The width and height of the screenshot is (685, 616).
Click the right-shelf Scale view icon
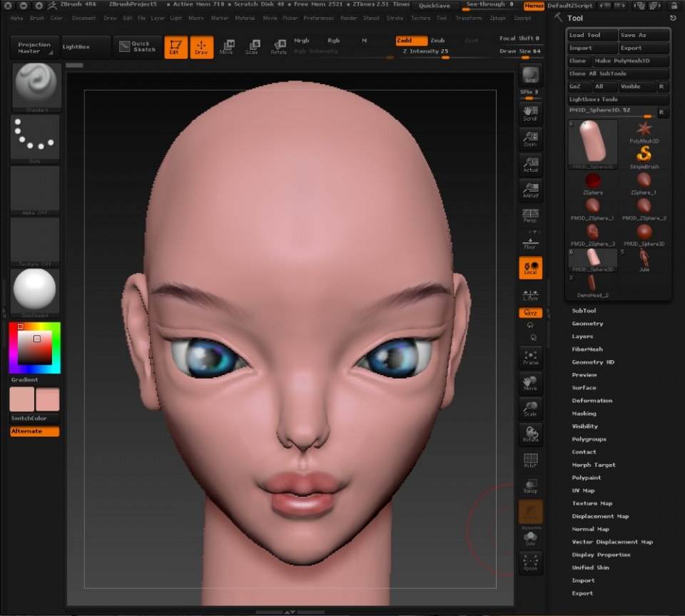(x=530, y=409)
